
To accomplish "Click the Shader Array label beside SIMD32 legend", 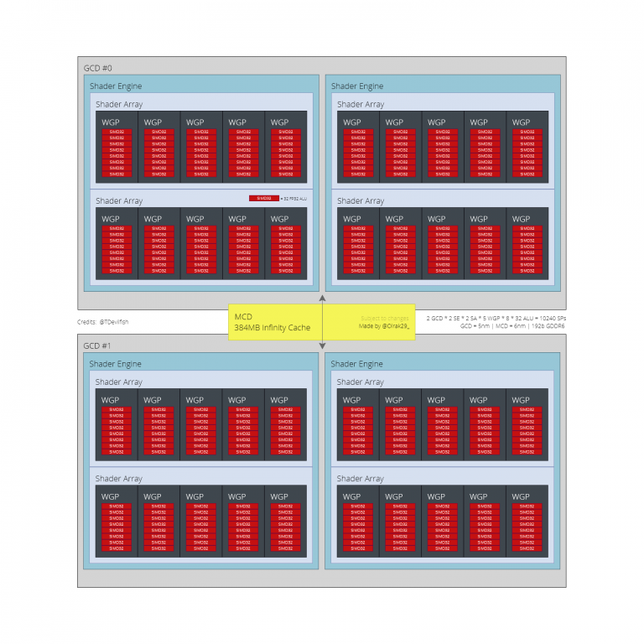I will click(119, 201).
